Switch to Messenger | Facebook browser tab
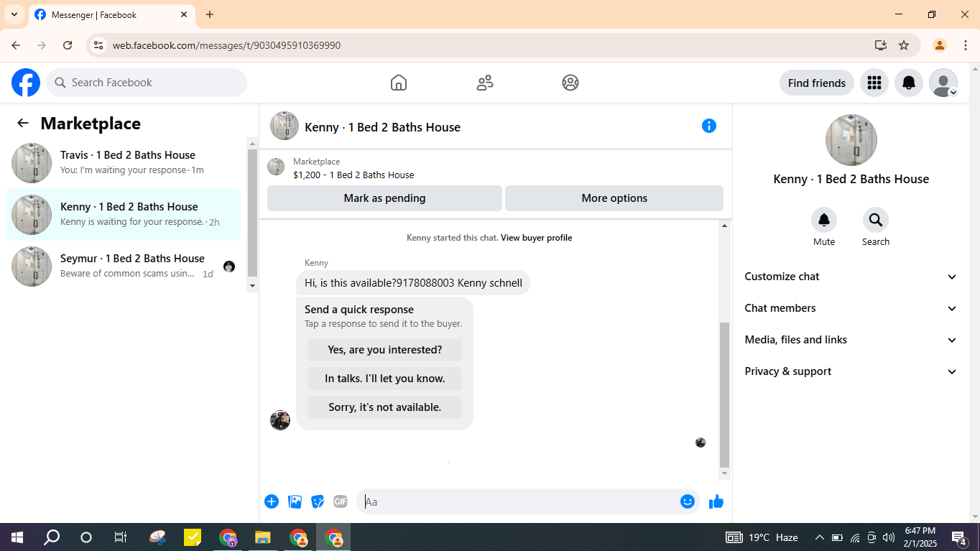 (111, 14)
